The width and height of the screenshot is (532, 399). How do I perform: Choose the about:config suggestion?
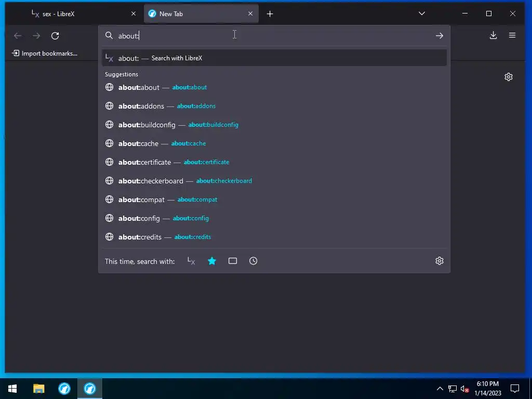point(274,218)
